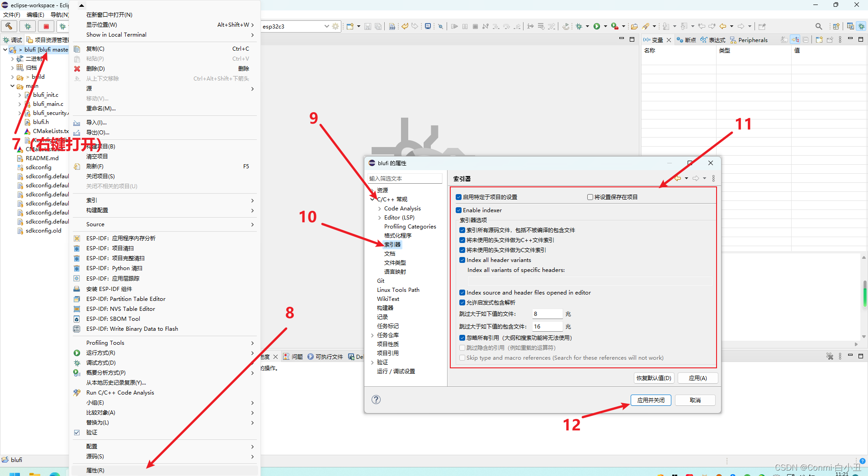
Task: Expand the Editor (LSP) tree node
Action: click(379, 218)
